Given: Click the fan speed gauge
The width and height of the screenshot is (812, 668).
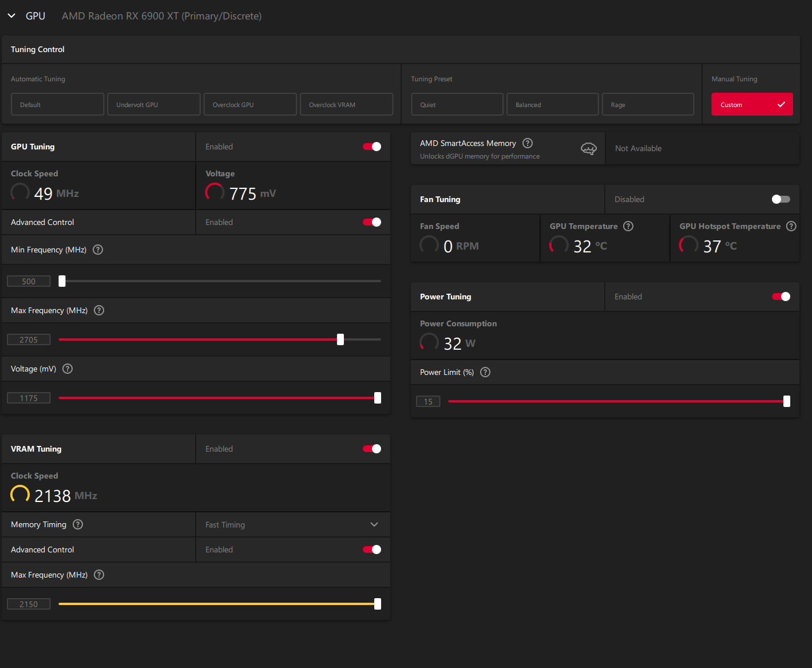Looking at the screenshot, I should (429, 244).
